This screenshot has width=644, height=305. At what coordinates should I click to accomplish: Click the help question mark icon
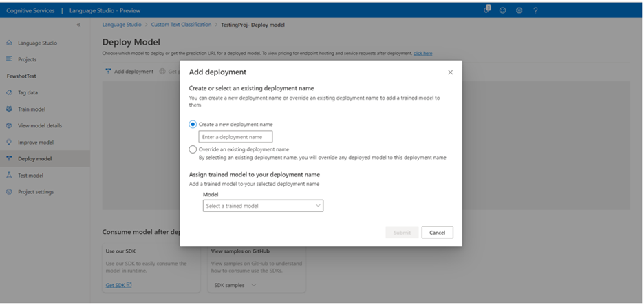pyautogui.click(x=535, y=10)
